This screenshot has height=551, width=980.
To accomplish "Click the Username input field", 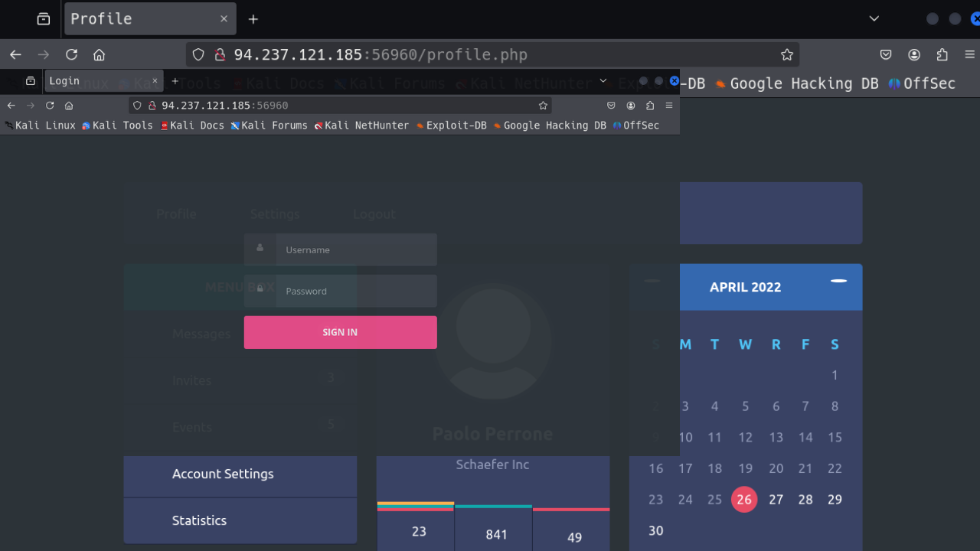I will pyautogui.click(x=356, y=249).
